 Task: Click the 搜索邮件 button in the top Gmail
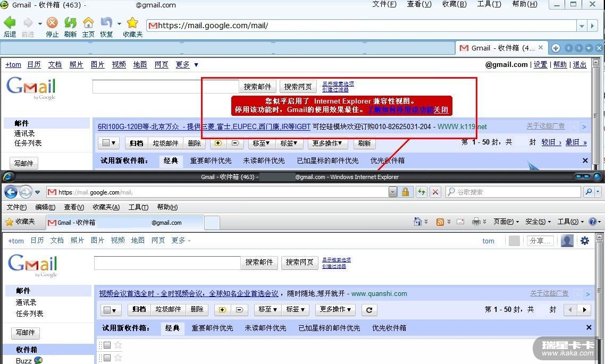[258, 87]
